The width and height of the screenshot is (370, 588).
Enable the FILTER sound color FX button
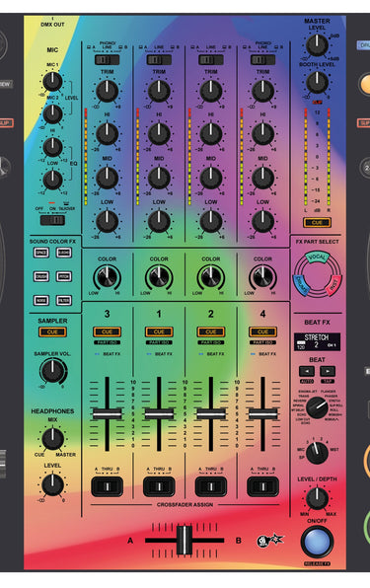[64, 300]
